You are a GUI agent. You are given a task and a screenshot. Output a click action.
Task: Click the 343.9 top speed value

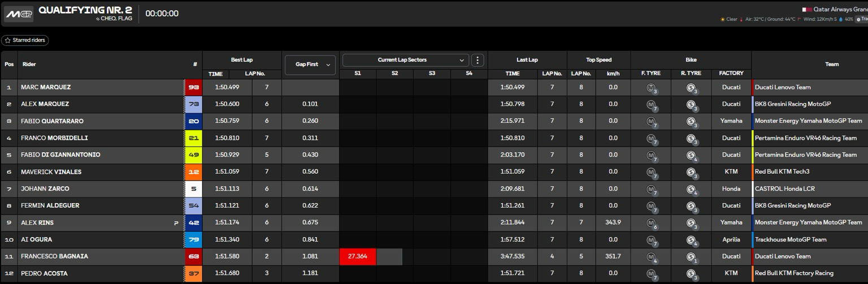[613, 223]
